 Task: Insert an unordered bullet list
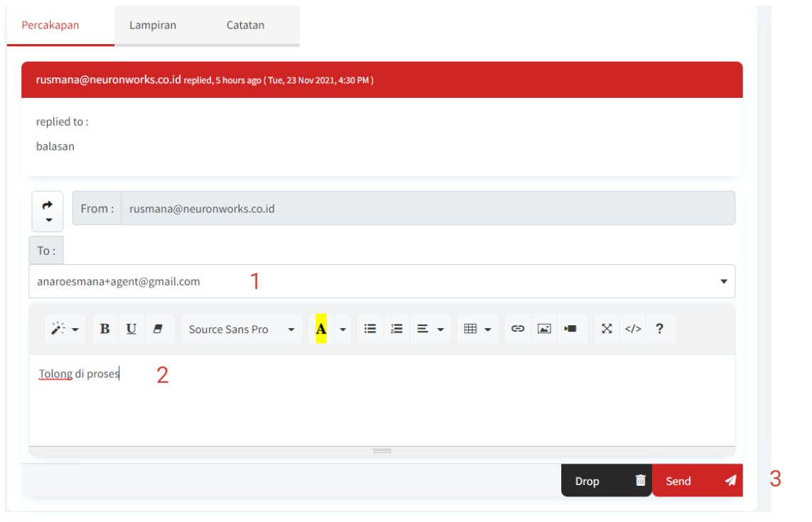click(x=370, y=330)
